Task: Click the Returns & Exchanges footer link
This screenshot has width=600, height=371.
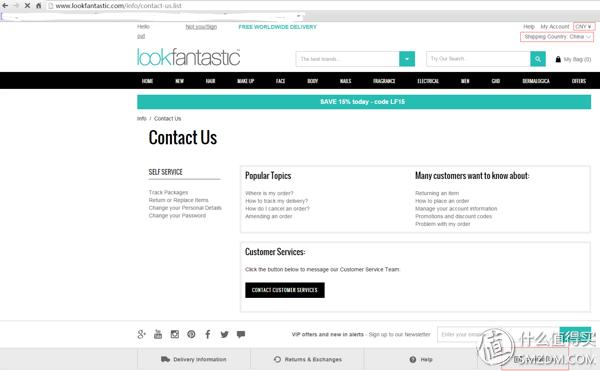Action: (x=308, y=359)
